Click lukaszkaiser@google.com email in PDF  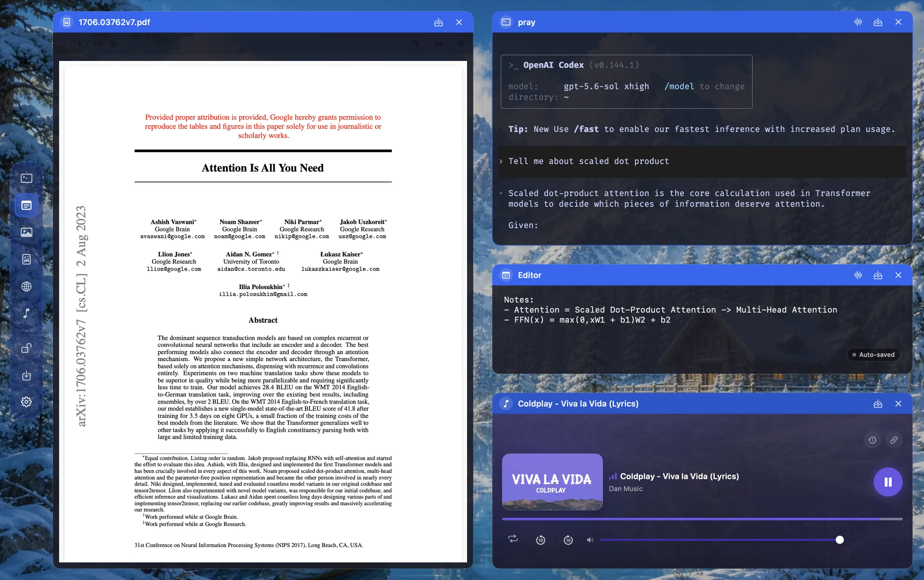click(x=340, y=269)
